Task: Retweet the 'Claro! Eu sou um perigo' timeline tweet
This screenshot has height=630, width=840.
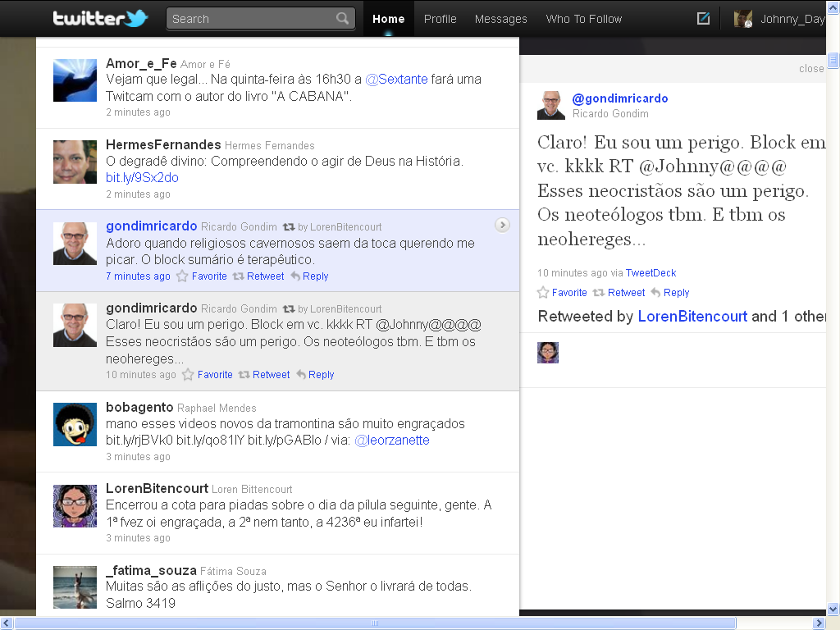Action: click(271, 374)
